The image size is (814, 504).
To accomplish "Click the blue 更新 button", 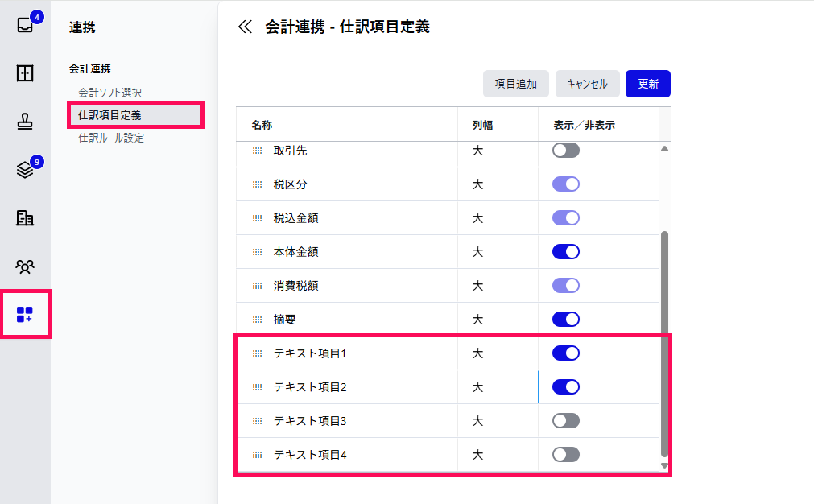I will [x=648, y=84].
